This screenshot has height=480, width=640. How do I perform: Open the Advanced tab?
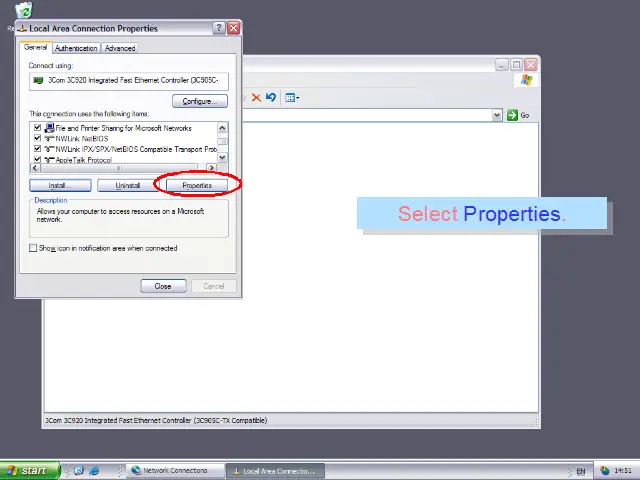[x=120, y=48]
